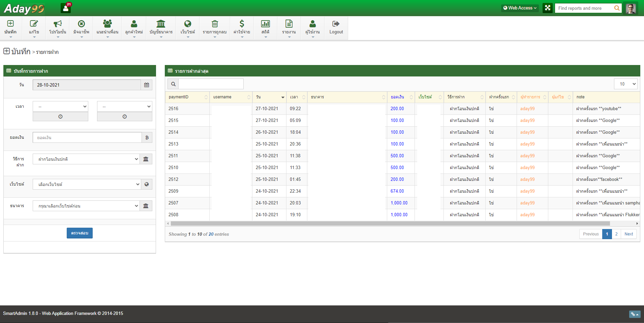Open the ธนาคาร dropdown in the form
Screen dimensions: 644x323
pos(86,206)
